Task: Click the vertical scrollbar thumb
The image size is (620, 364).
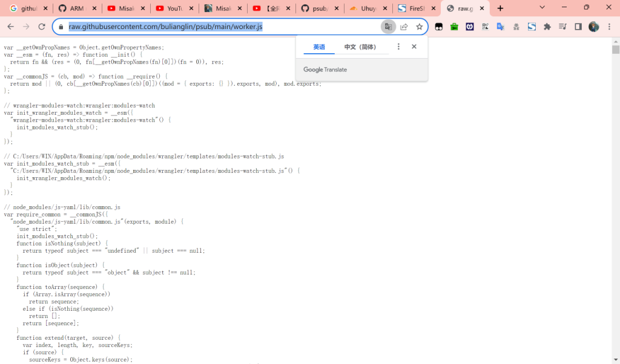Action: [x=615, y=50]
